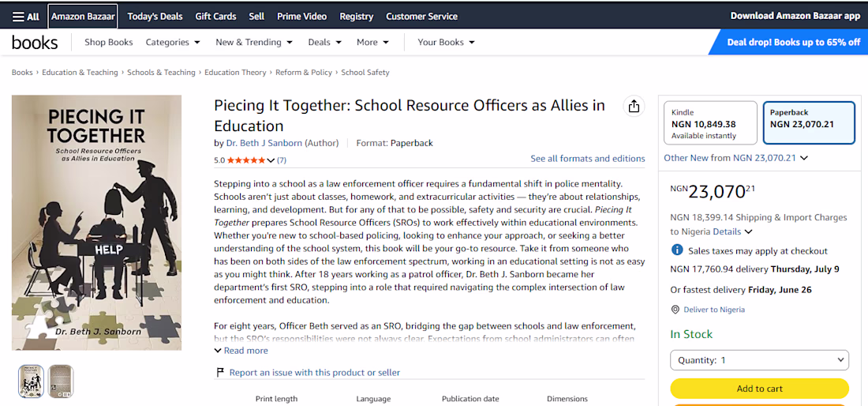
Task: Open the All hamburger menu
Action: (x=25, y=17)
